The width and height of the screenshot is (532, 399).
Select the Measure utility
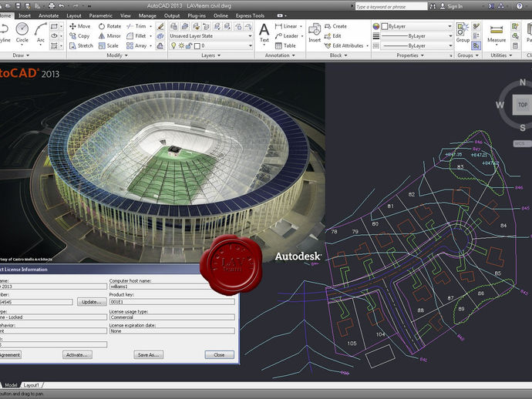(x=497, y=32)
